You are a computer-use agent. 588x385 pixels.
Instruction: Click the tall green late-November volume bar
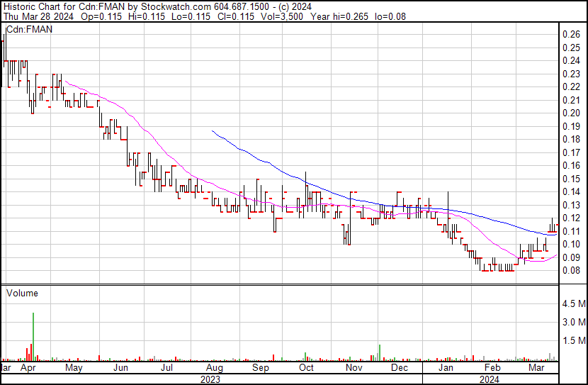380,352
